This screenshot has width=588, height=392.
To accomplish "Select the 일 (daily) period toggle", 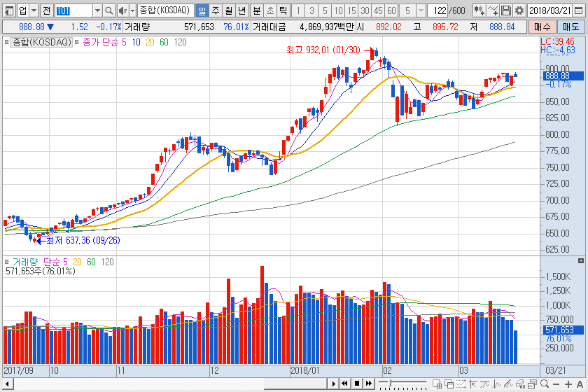I will (202, 10).
